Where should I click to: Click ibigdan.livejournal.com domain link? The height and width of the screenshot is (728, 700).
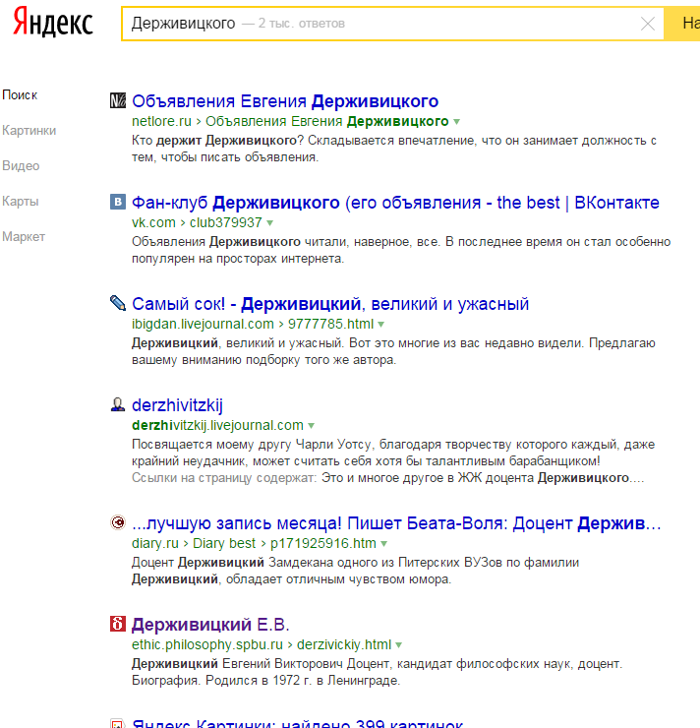[203, 324]
